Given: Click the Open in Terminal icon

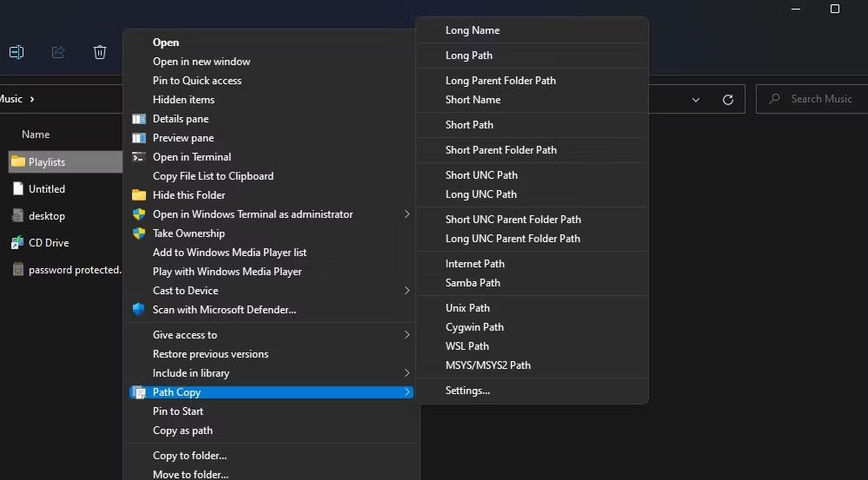Looking at the screenshot, I should (139, 157).
